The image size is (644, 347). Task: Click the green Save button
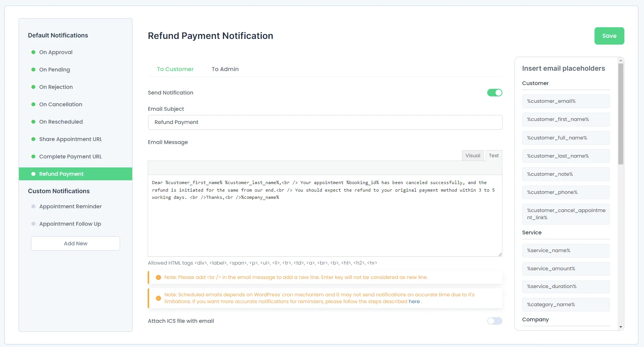pos(609,36)
